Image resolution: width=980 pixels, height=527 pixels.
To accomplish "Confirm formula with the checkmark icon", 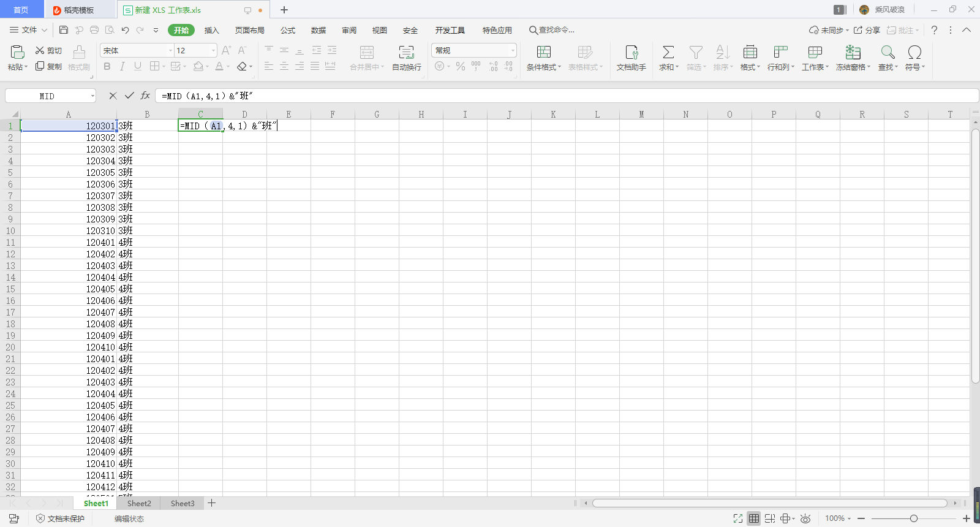I will (129, 96).
